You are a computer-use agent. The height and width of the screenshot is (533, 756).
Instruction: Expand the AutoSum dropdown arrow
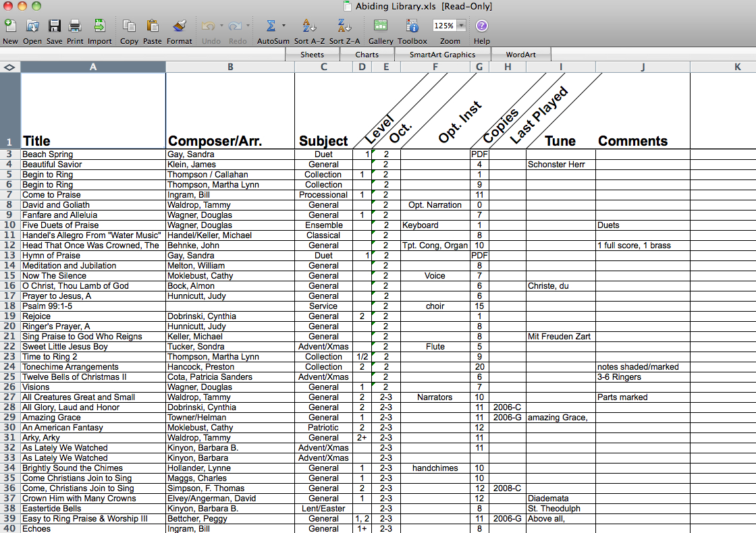pos(283,26)
